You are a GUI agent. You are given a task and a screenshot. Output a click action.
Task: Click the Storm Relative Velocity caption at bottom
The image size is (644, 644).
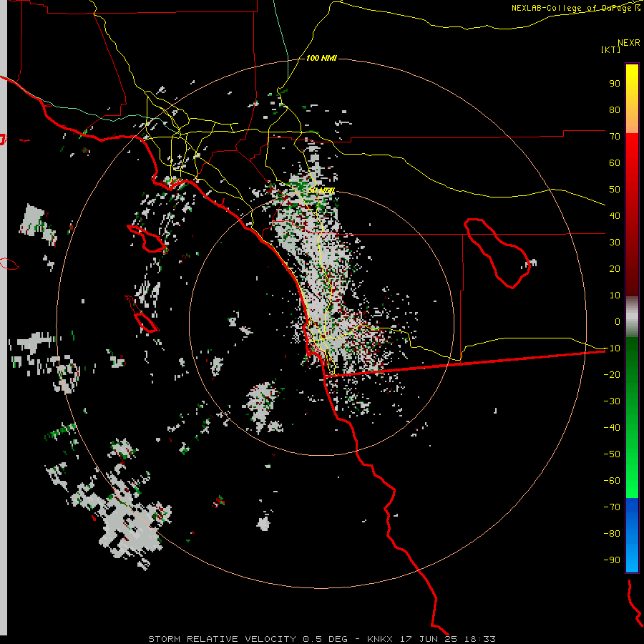[321, 639]
